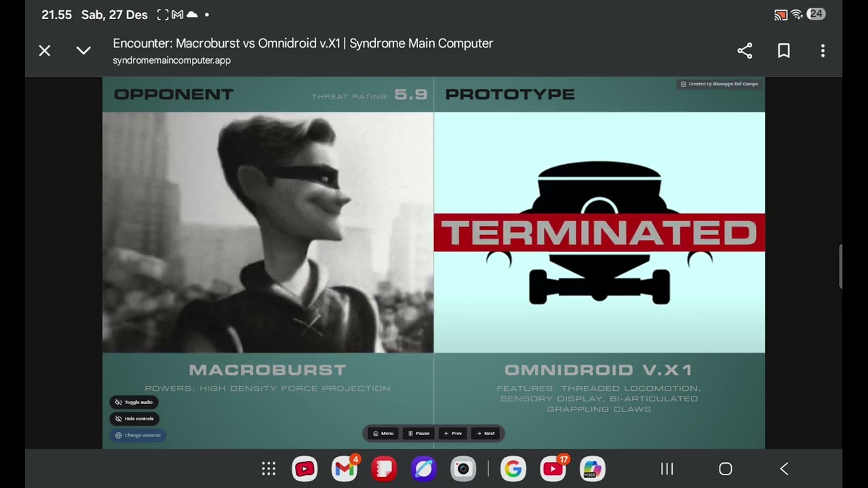Tap the recent apps navigation button

coord(667,469)
